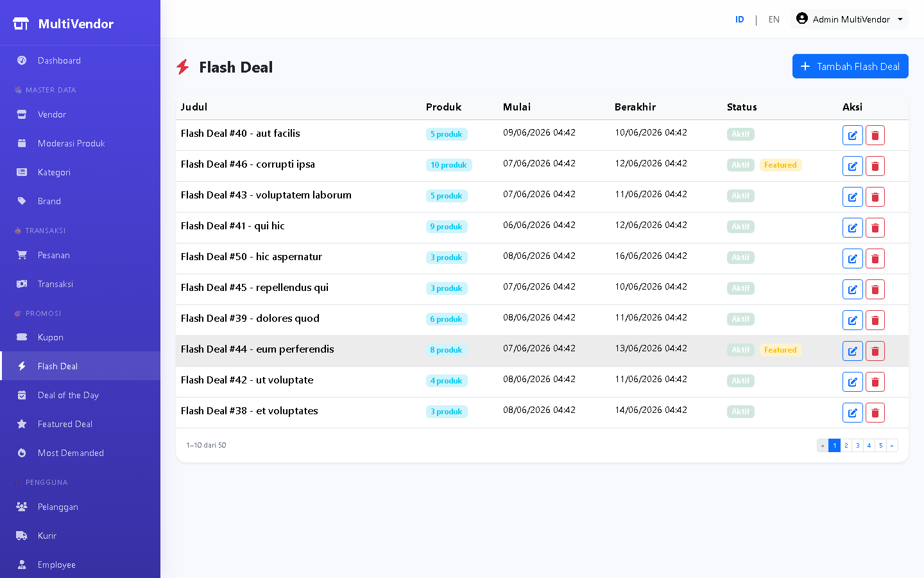
Task: Edit Flash Deal #44 eum perferendis
Action: [852, 351]
